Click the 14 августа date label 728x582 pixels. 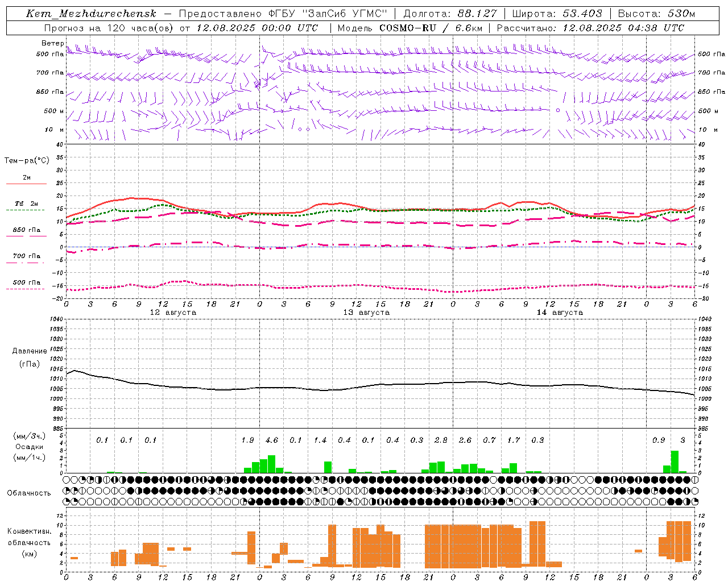560,313
